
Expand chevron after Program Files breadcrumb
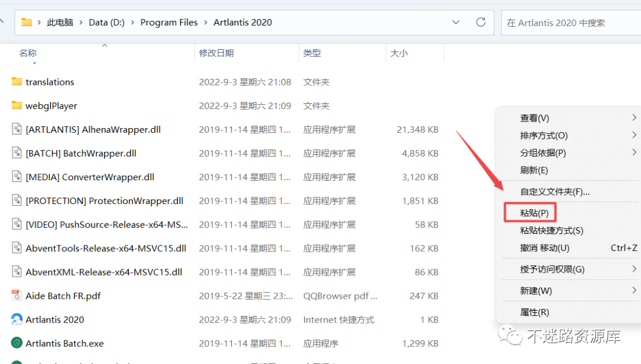[x=205, y=23]
